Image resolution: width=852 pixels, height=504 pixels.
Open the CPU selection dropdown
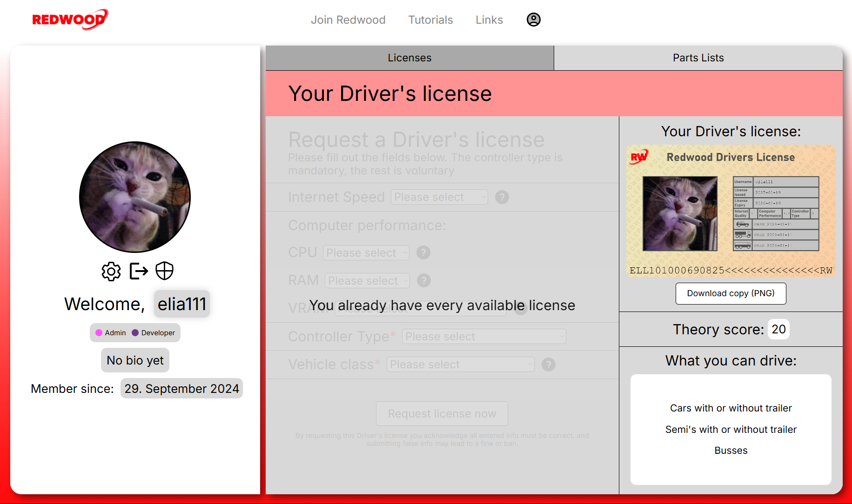coord(366,253)
